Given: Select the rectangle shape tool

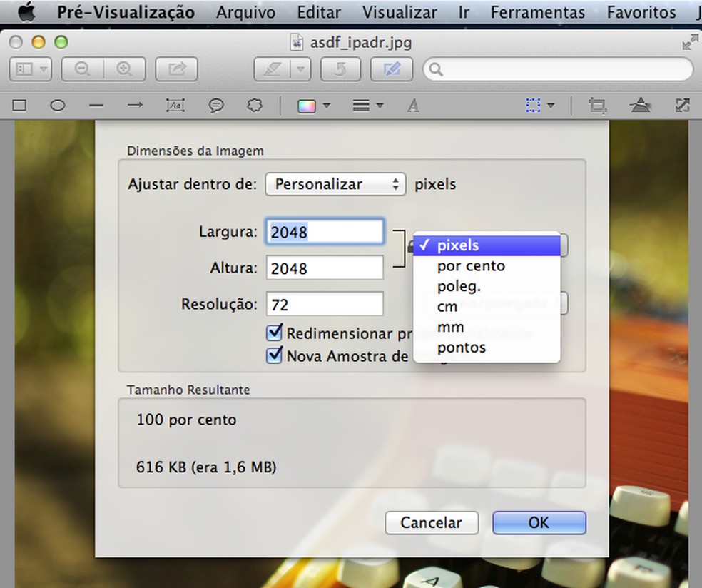Looking at the screenshot, I should [19, 106].
